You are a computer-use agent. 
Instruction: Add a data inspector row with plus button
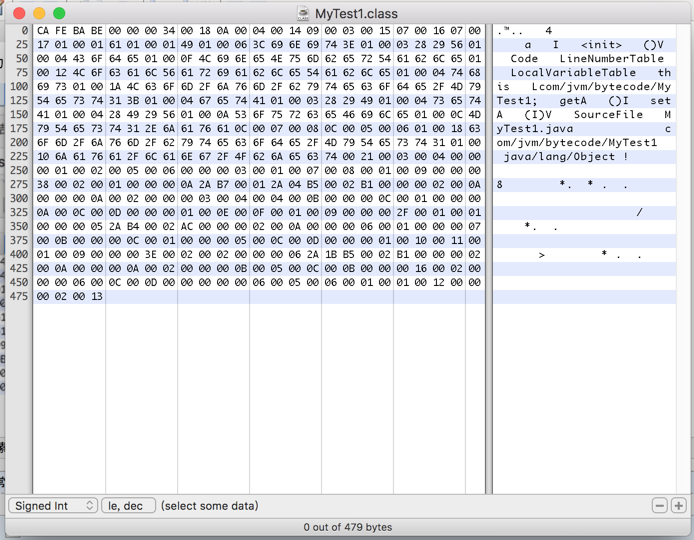coord(679,505)
